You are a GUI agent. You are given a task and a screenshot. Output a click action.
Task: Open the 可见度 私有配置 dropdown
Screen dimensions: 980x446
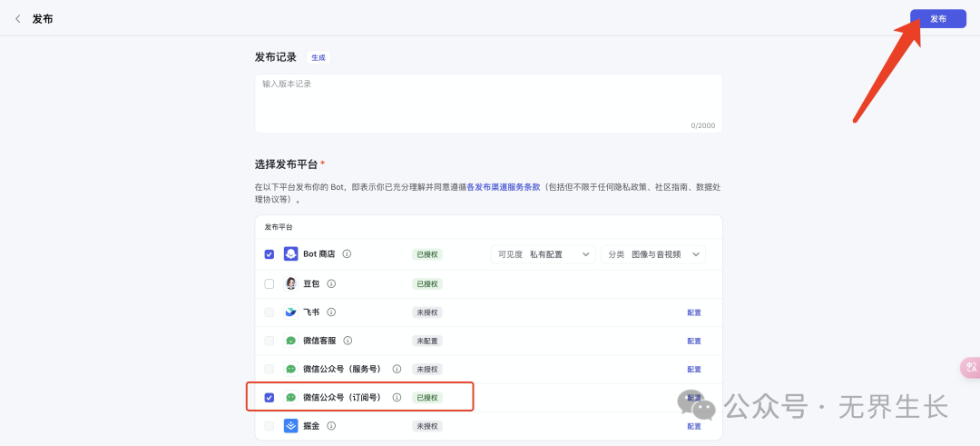point(544,254)
